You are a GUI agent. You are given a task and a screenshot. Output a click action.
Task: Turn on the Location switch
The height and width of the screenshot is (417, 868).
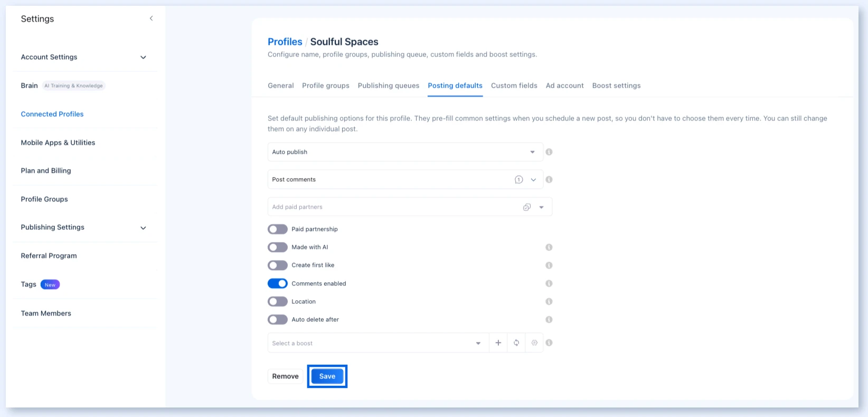pyautogui.click(x=278, y=302)
